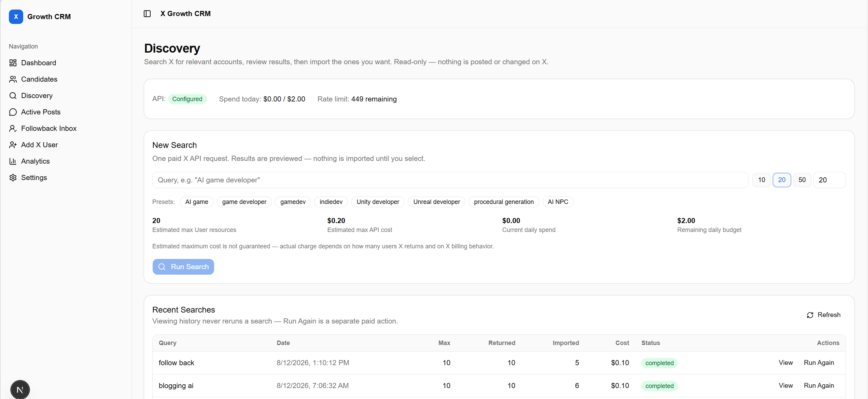Click the Cost column header

[x=622, y=343]
